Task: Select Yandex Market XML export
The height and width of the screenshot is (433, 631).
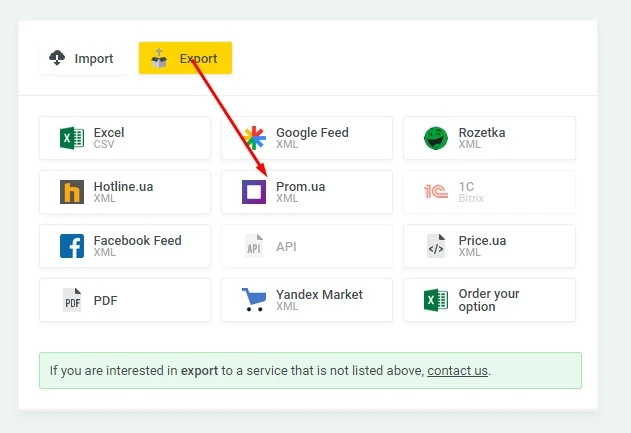Action: coord(307,300)
